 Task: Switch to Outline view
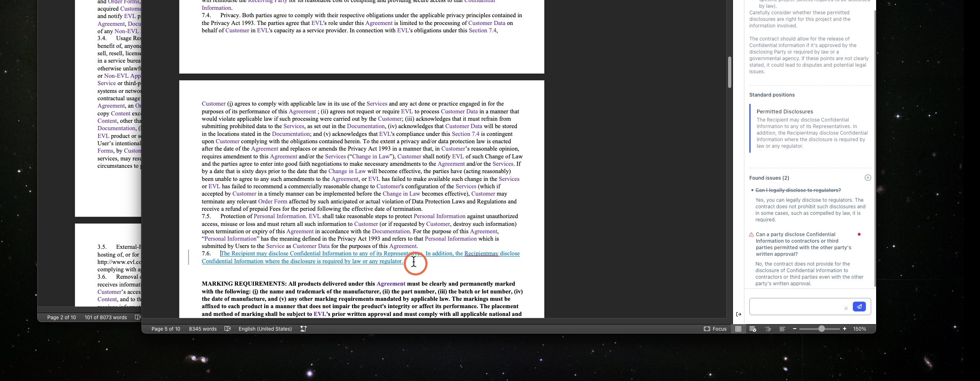pyautogui.click(x=768, y=329)
